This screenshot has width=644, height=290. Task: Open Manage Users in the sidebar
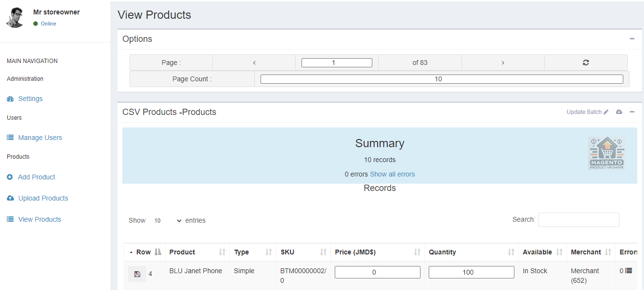[x=40, y=138]
